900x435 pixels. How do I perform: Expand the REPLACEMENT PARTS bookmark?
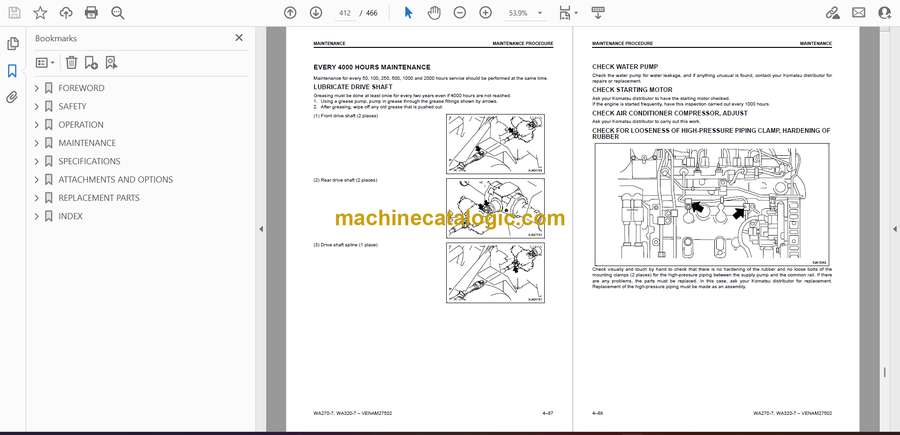tap(37, 198)
